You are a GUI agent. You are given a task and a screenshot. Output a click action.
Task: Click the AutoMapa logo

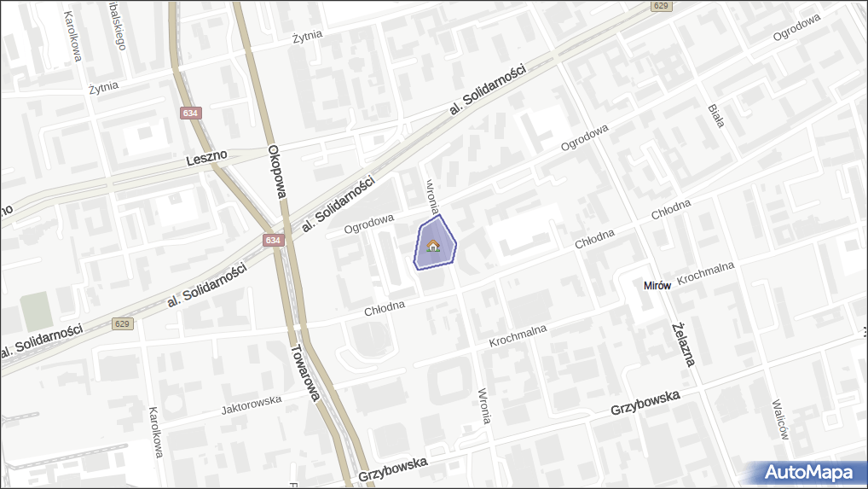click(x=808, y=472)
